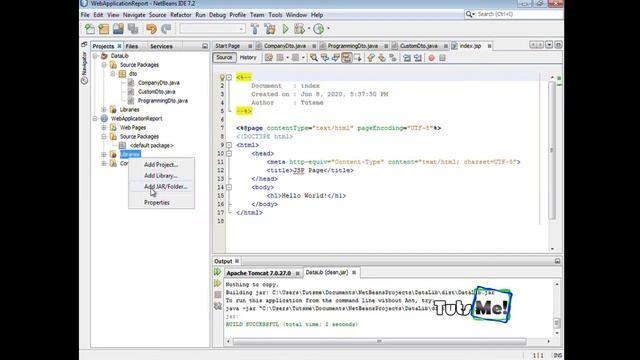The width and height of the screenshot is (640, 360).
Task: Click the Clean and Build icon
Action: (x=270, y=29)
